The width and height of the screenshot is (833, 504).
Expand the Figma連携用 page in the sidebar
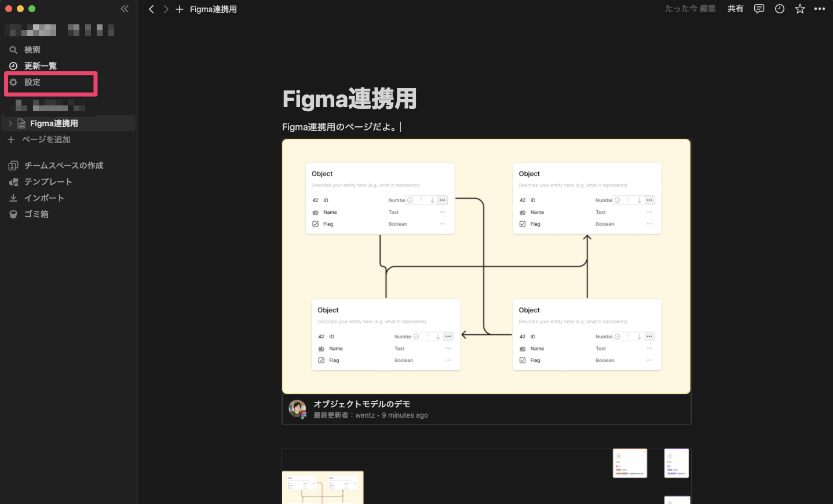10,123
